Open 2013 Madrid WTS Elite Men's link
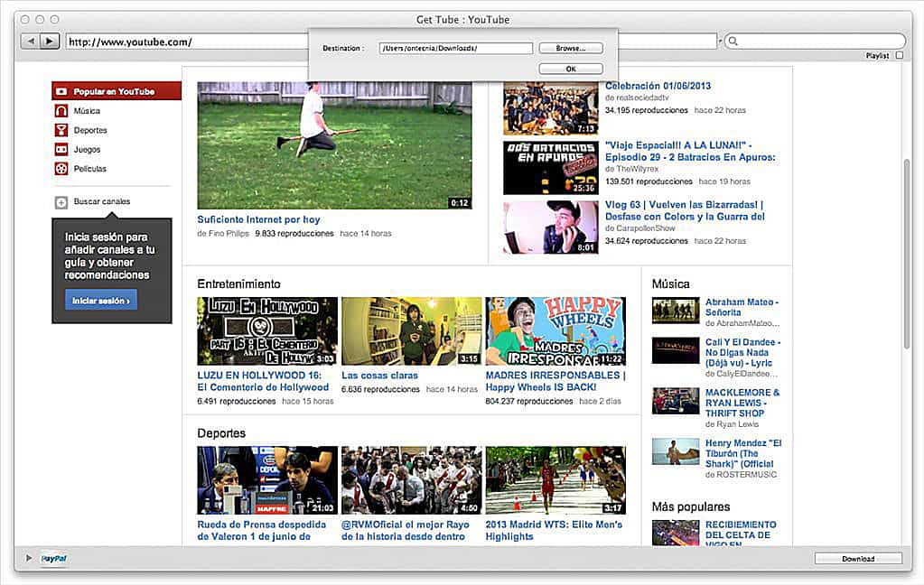Image resolution: width=924 pixels, height=585 pixels. pyautogui.click(x=554, y=530)
